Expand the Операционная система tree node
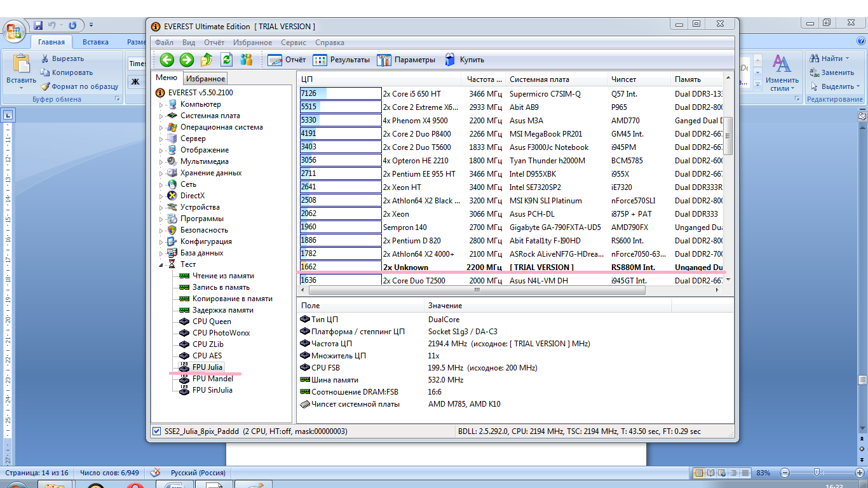The height and width of the screenshot is (488, 868). point(161,127)
